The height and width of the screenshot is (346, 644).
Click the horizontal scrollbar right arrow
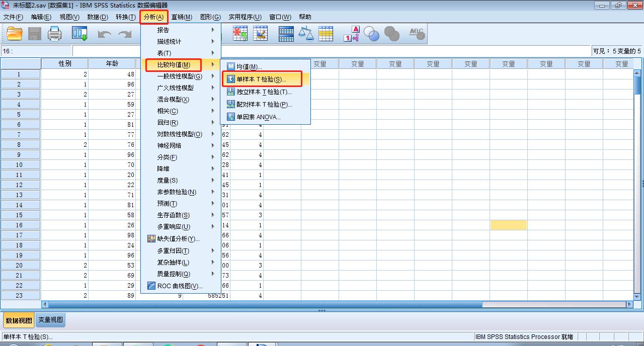click(629, 304)
